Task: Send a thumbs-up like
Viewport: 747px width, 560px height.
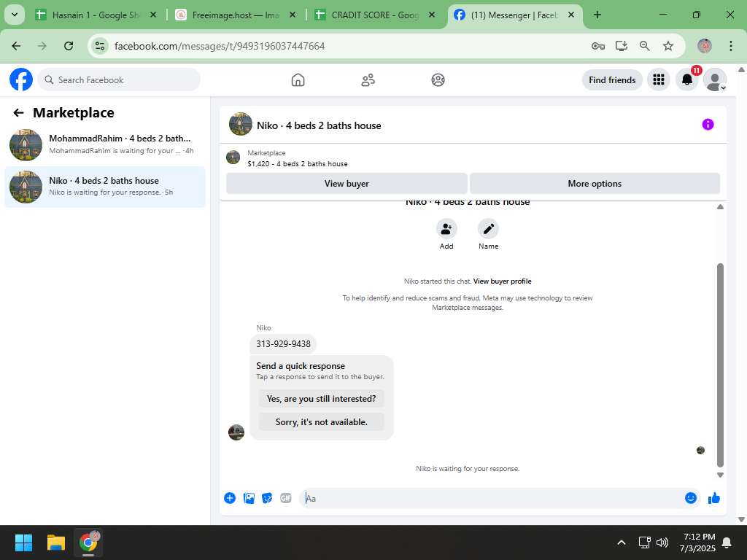Action: click(x=713, y=498)
